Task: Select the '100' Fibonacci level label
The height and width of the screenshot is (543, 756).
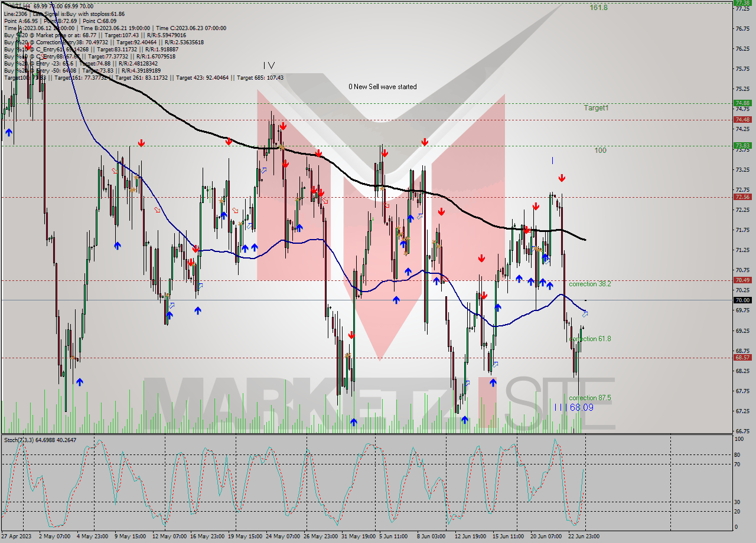Action: tap(600, 151)
